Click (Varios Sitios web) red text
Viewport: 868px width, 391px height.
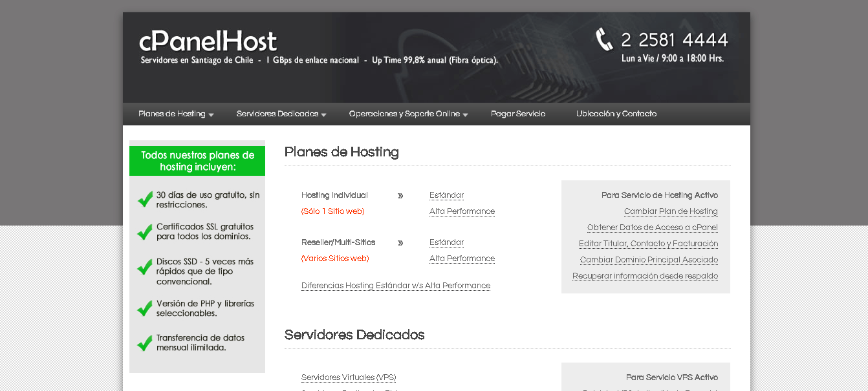pyautogui.click(x=335, y=259)
